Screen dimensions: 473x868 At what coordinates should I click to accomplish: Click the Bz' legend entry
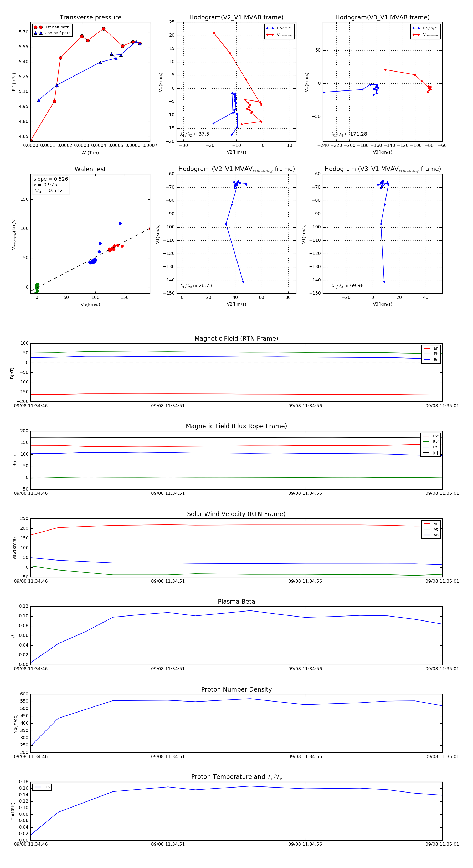pos(431,447)
